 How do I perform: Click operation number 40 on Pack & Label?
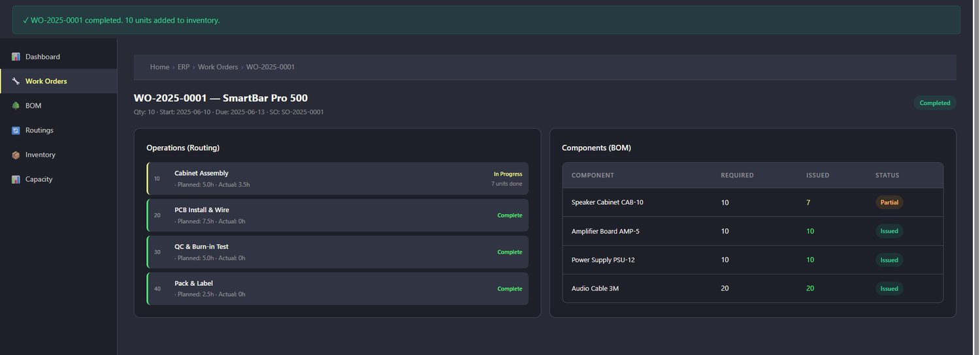tap(157, 288)
